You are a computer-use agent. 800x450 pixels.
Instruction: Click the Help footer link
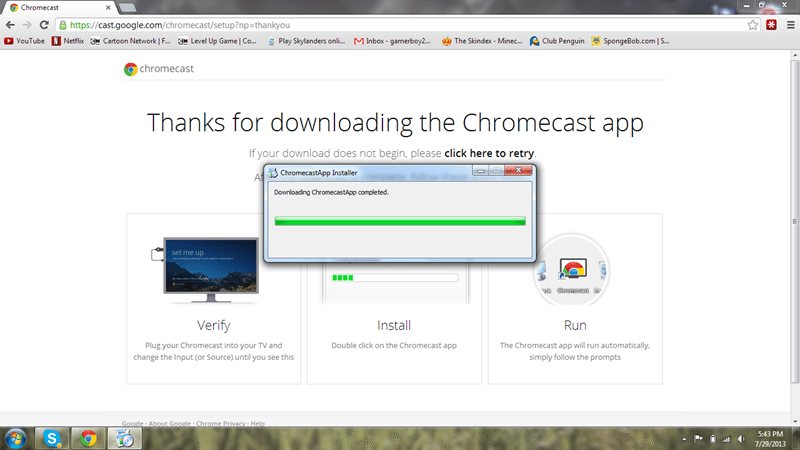[258, 423]
